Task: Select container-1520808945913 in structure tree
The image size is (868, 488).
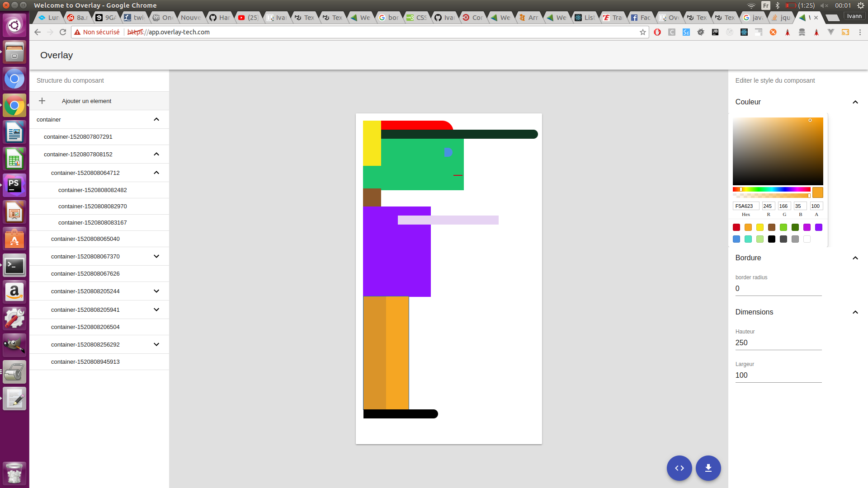Action: tap(85, 361)
